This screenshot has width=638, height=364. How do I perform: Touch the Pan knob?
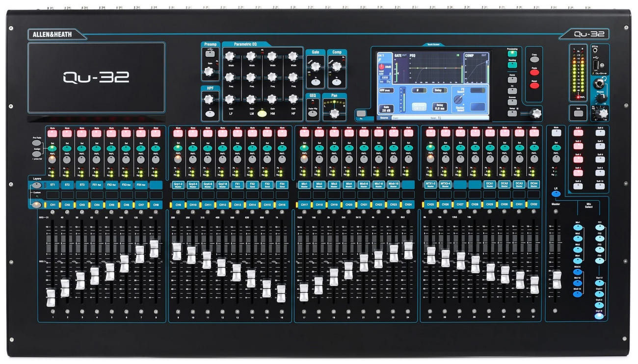(x=334, y=113)
